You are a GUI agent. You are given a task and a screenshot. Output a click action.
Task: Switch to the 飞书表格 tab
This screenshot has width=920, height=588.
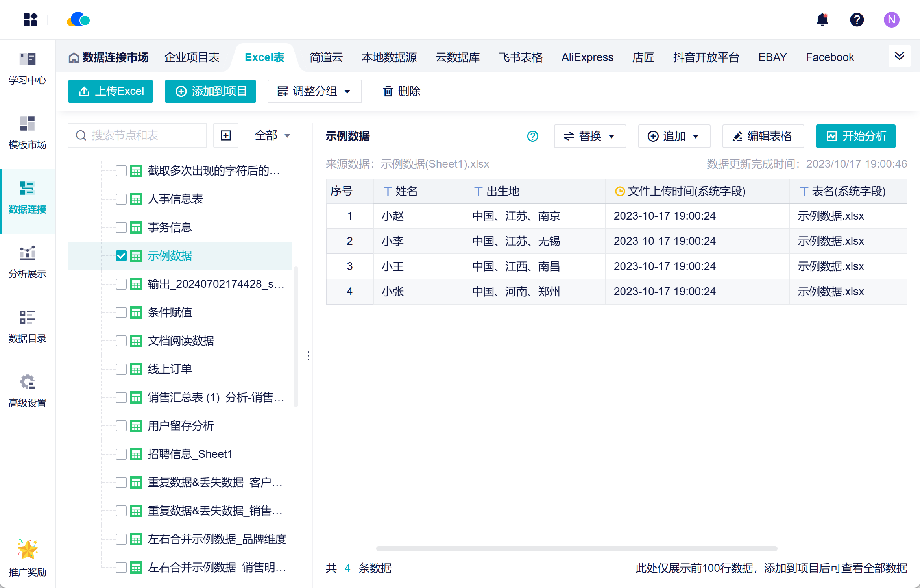point(520,57)
